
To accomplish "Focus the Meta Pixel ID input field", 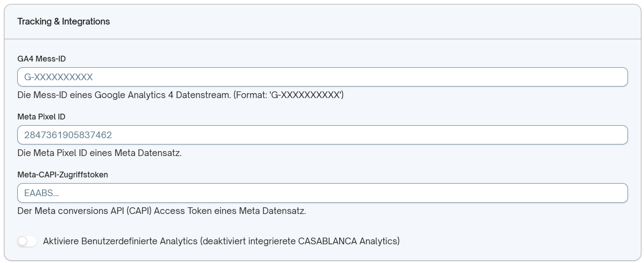I will (322, 135).
